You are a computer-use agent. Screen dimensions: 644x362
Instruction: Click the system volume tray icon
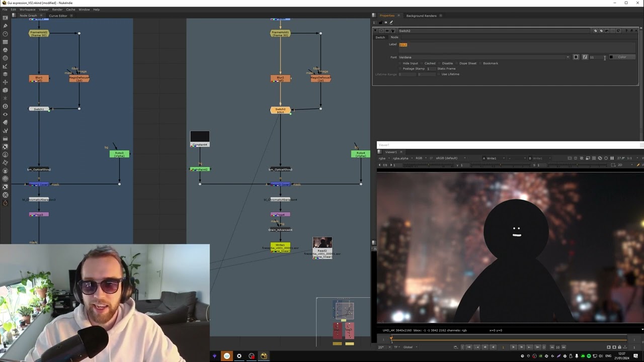pos(601,356)
